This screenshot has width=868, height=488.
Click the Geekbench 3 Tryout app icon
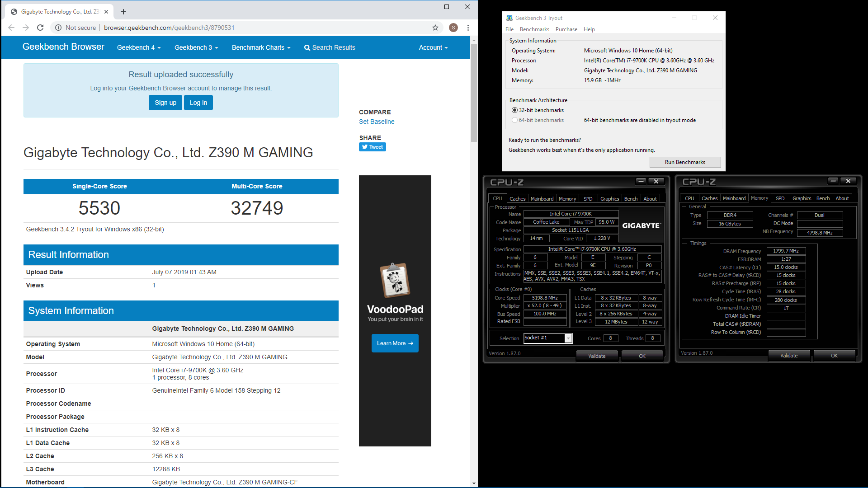[509, 18]
